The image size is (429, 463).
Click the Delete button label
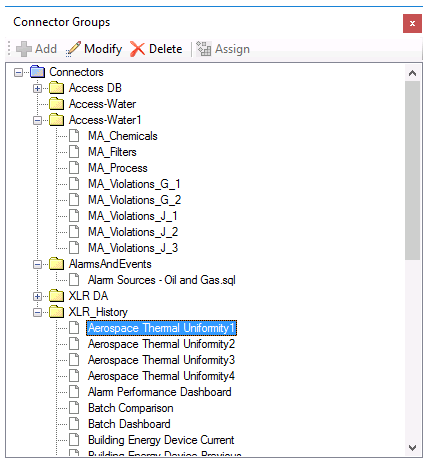[x=166, y=49]
